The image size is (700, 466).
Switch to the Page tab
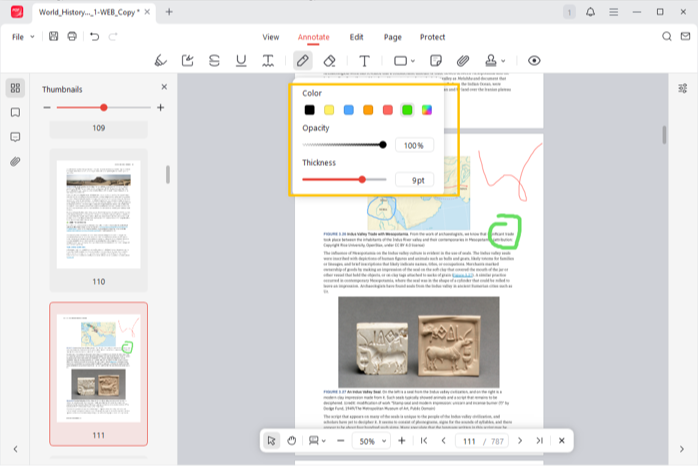click(x=392, y=37)
